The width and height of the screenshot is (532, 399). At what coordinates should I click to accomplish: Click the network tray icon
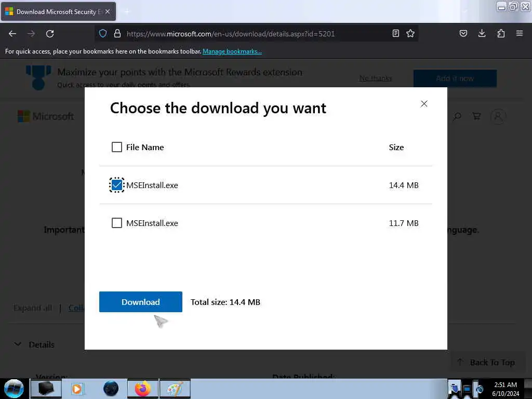click(467, 389)
